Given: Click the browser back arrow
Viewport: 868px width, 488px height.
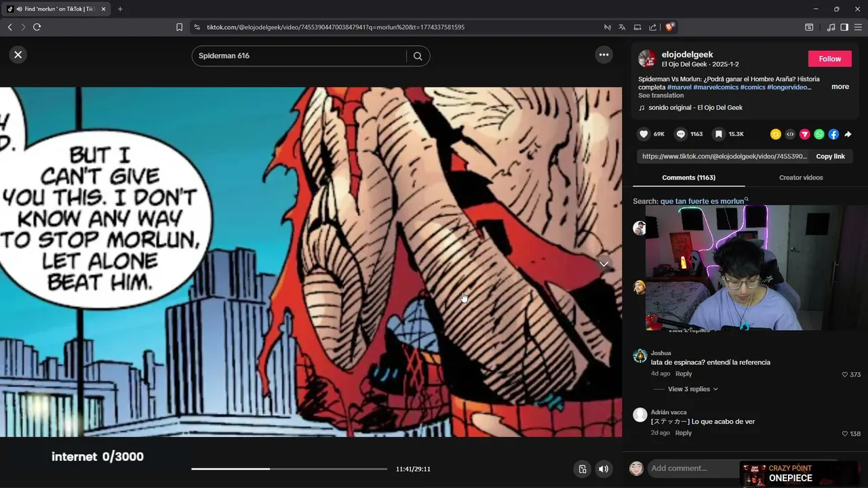Looking at the screenshot, I should tap(9, 27).
